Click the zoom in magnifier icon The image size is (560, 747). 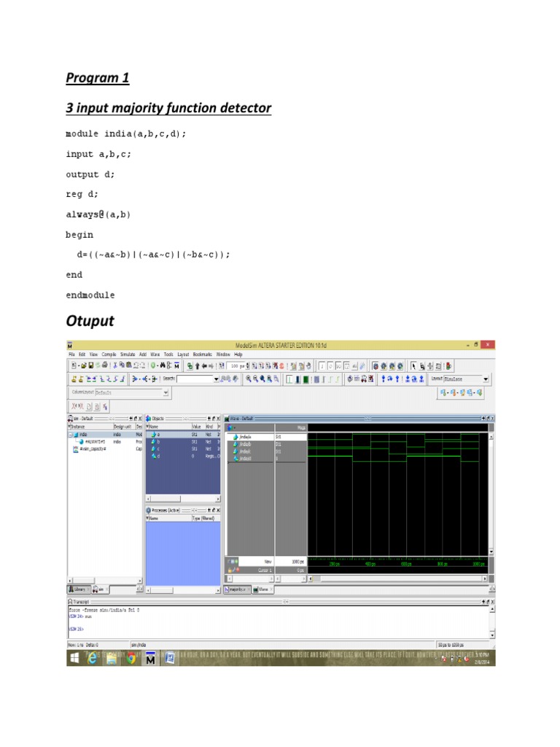(249, 379)
